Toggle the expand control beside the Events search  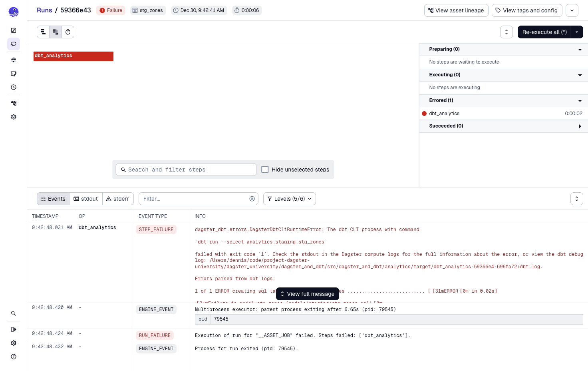pyautogui.click(x=576, y=199)
